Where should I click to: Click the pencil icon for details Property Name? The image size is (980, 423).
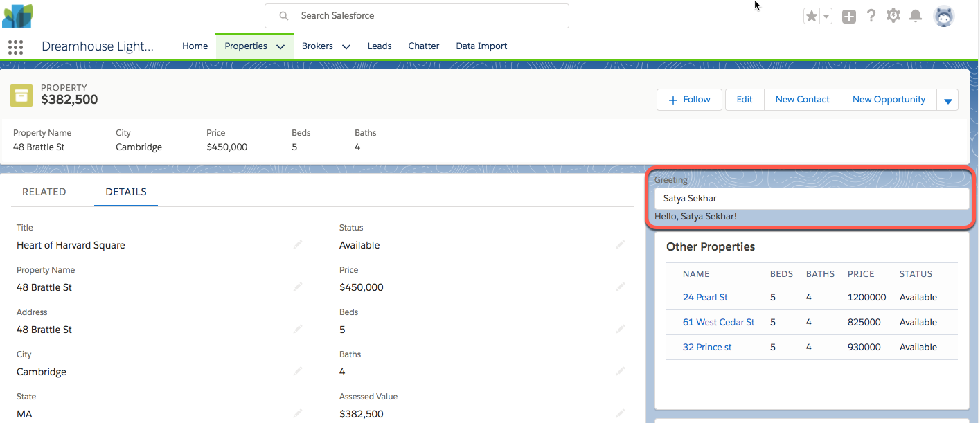coord(298,287)
